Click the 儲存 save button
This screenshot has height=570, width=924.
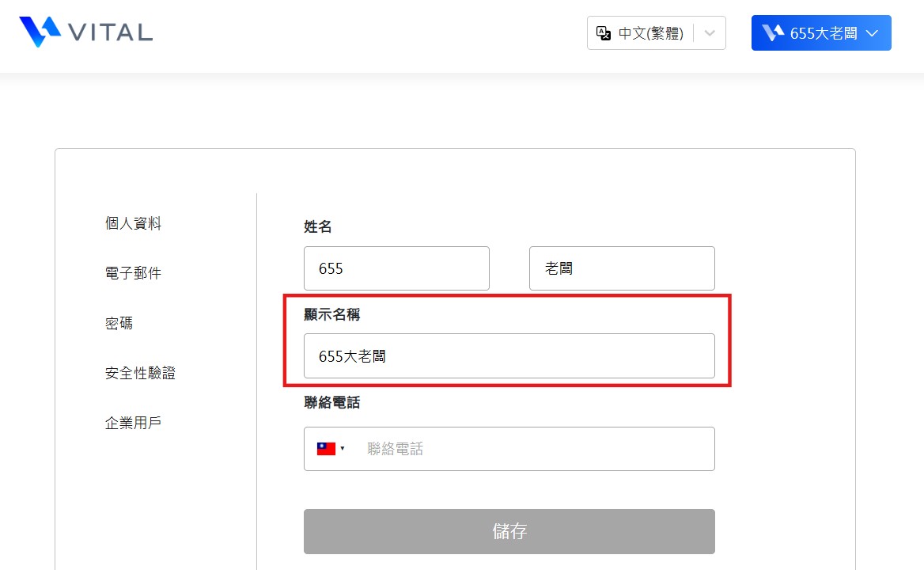pyautogui.click(x=509, y=531)
